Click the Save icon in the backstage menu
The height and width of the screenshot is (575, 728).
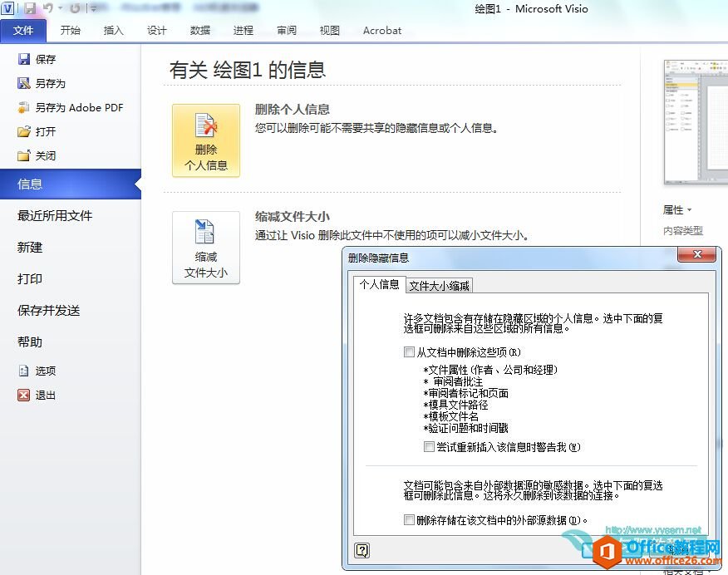(x=23, y=59)
